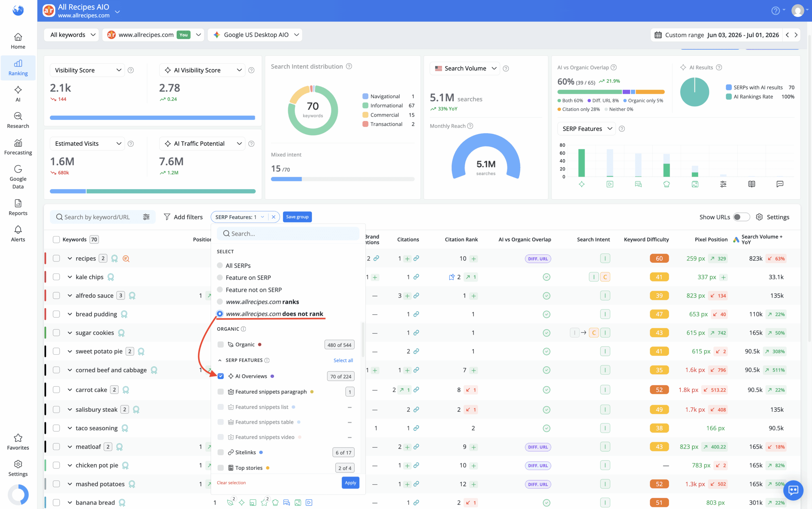Click the AI vs Organic Overlap help icon
The image size is (812, 509).
pyautogui.click(x=614, y=67)
